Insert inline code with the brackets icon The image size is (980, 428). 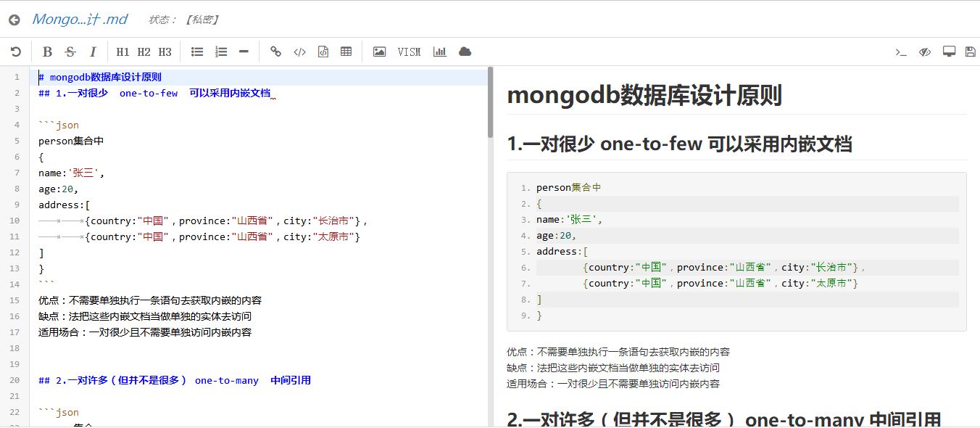click(x=299, y=52)
